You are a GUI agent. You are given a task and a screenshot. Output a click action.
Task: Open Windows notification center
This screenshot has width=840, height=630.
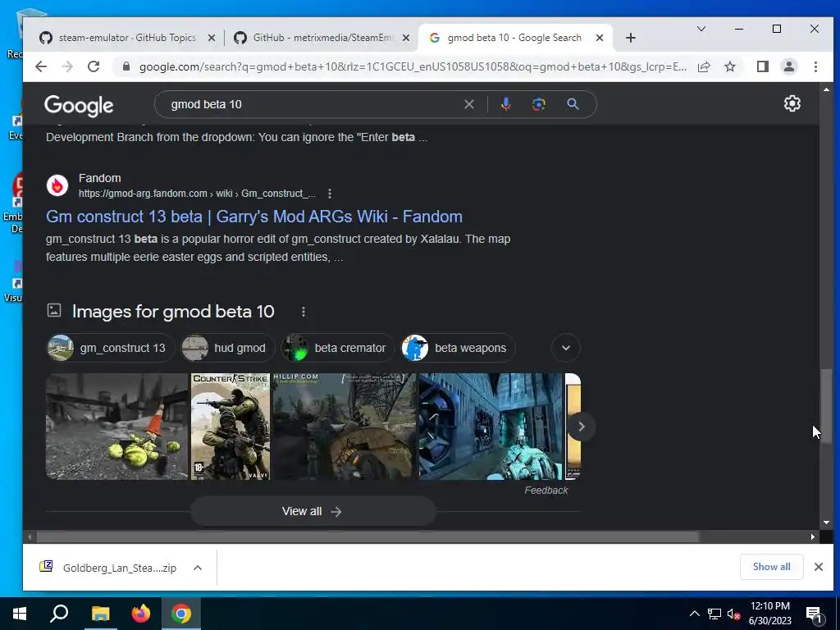tap(815, 614)
